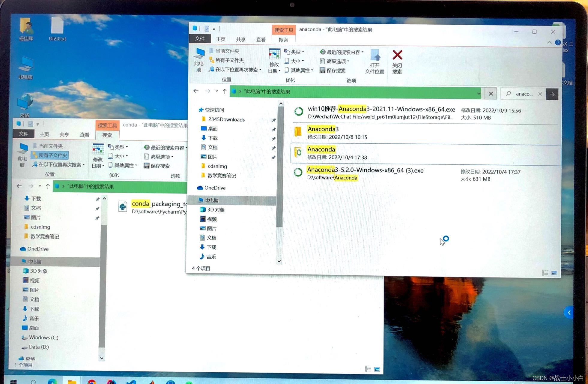The height and width of the screenshot is (384, 588).
Task: Open the File tab in anaconda window
Action: [x=200, y=39]
